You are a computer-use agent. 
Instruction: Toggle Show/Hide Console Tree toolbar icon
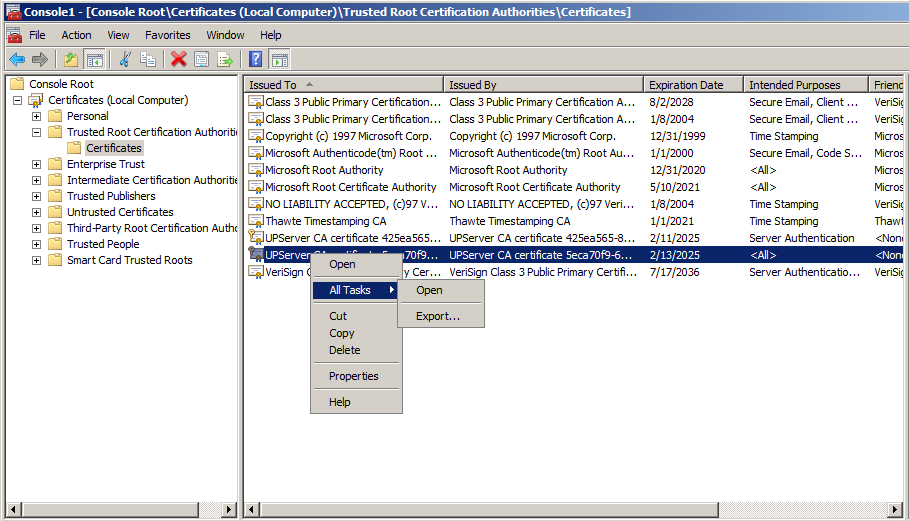pyautogui.click(x=94, y=59)
